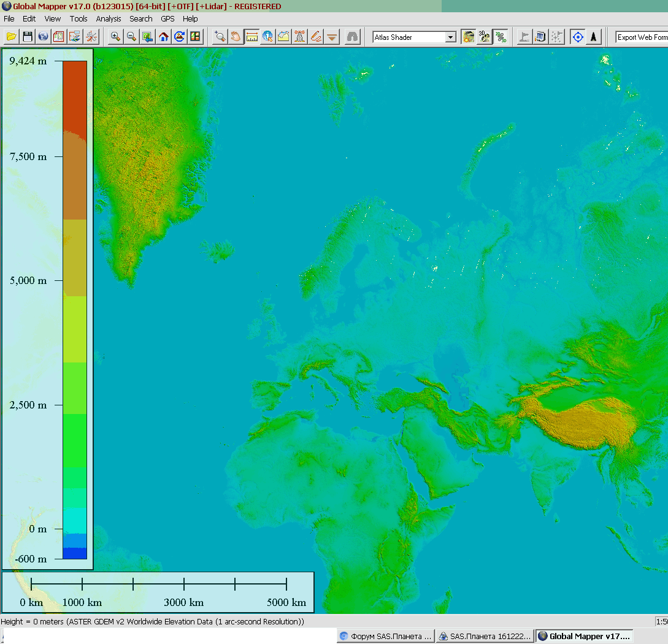Toggle hill shading sun button
The height and width of the screenshot is (644, 668).
pos(469,37)
